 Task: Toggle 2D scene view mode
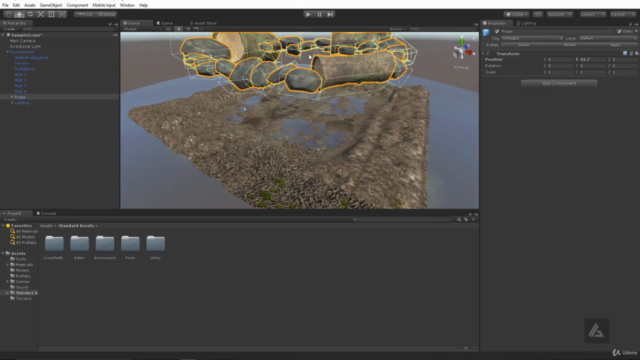(168, 29)
